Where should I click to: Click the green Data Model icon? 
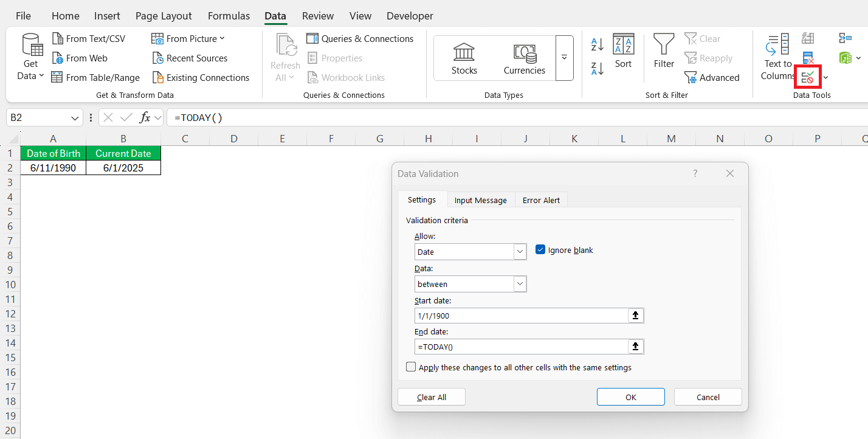pyautogui.click(x=845, y=58)
